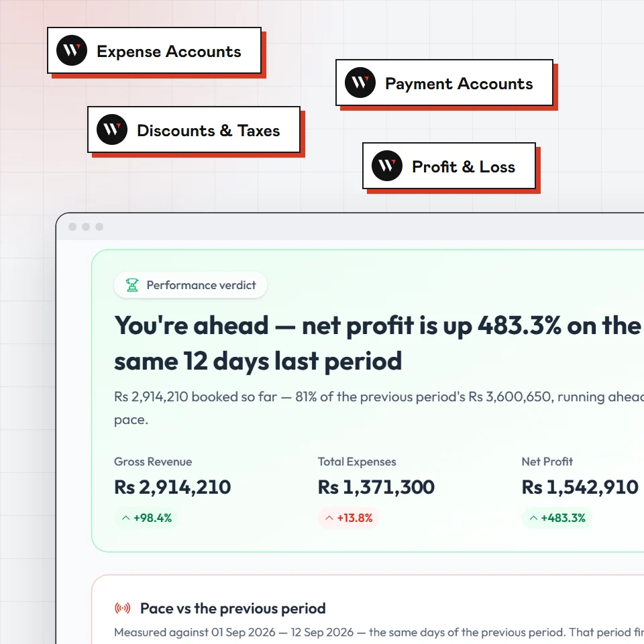Click the Total Expenses amount Rs 1,371,300

pyautogui.click(x=376, y=487)
